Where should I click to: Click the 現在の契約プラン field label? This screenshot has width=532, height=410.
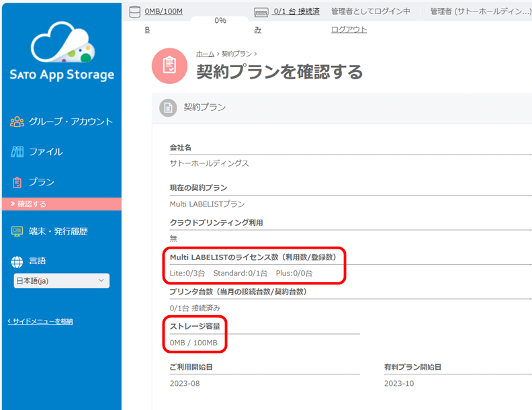tap(198, 188)
